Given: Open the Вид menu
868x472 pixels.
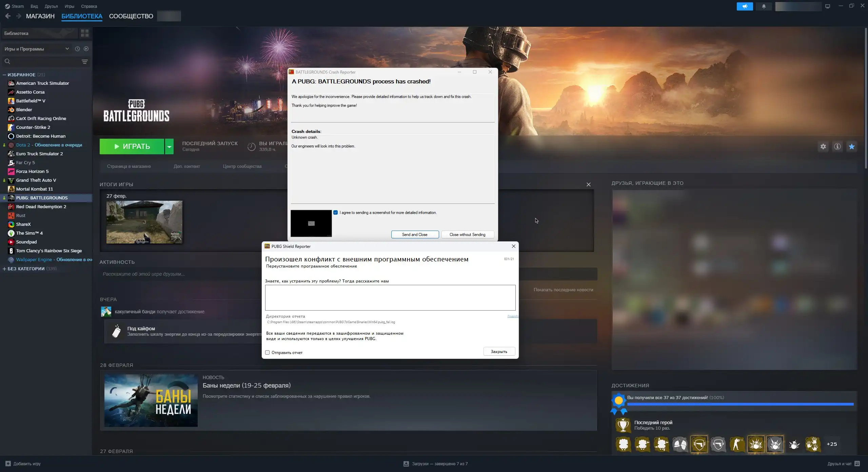Looking at the screenshot, I should pos(34,6).
